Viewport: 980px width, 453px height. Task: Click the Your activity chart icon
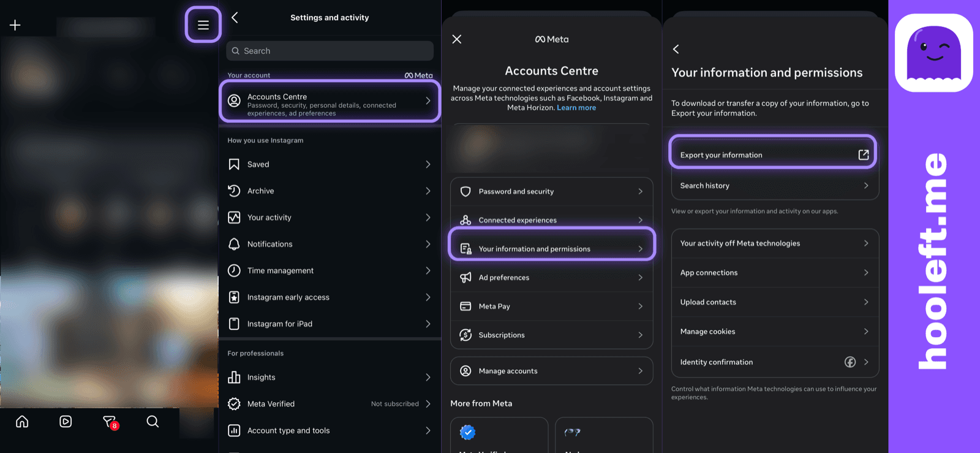pyautogui.click(x=234, y=218)
